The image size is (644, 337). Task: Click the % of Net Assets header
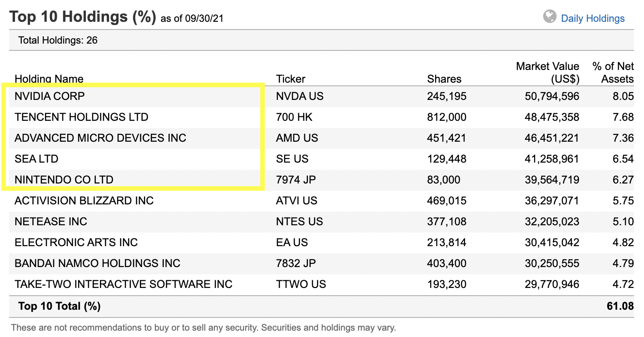point(613,73)
